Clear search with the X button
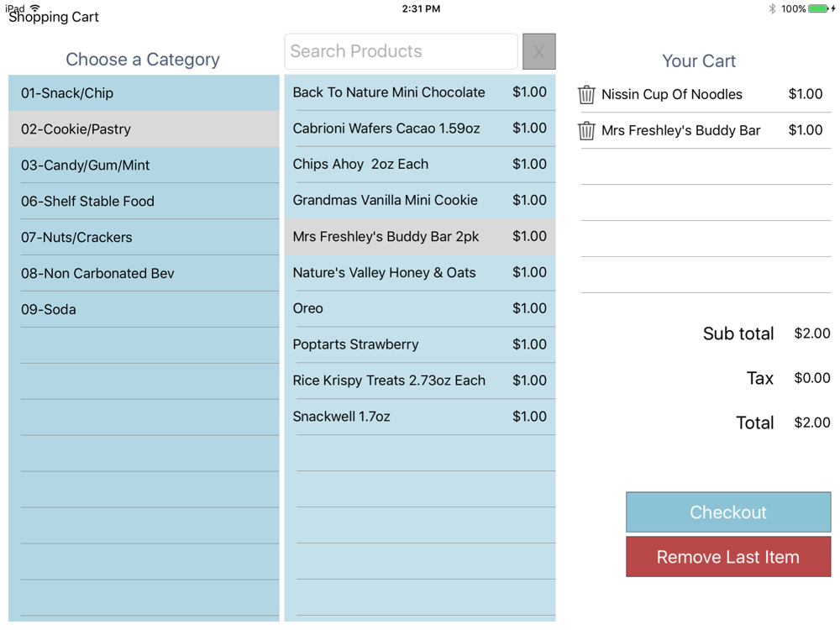 pos(539,51)
